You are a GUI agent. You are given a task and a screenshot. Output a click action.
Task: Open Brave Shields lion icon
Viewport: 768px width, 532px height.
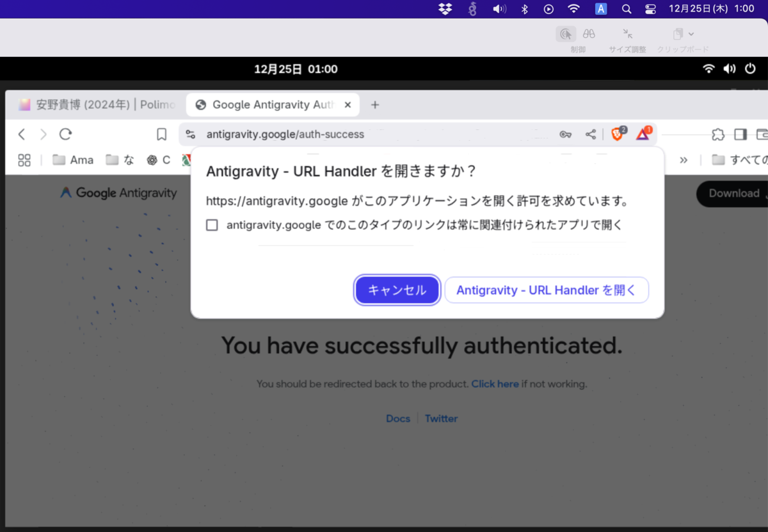(x=618, y=134)
